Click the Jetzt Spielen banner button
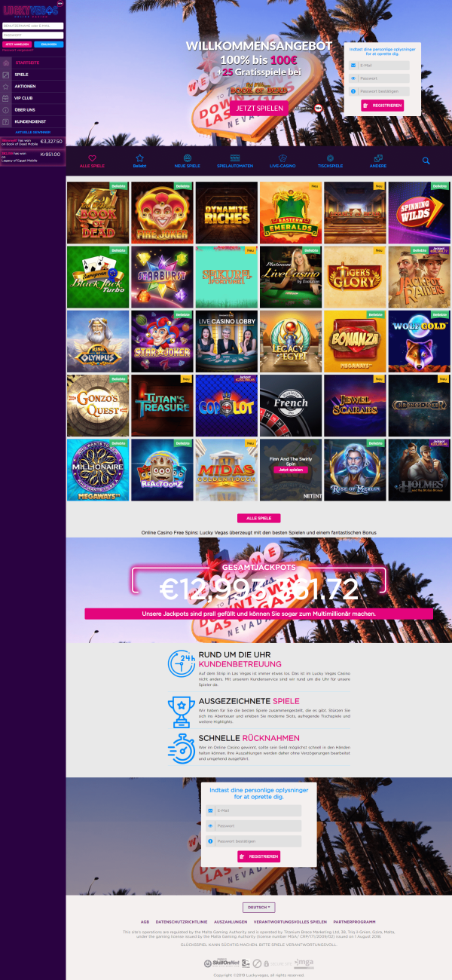This screenshot has height=980, width=452. click(x=259, y=108)
